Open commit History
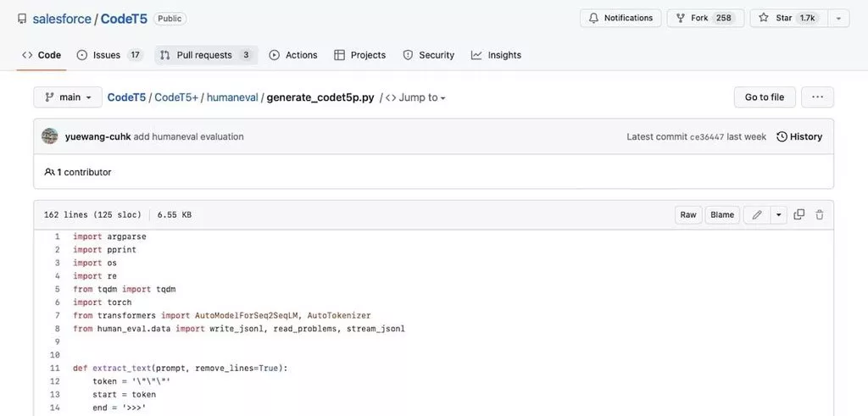This screenshot has width=868, height=416. 799,136
